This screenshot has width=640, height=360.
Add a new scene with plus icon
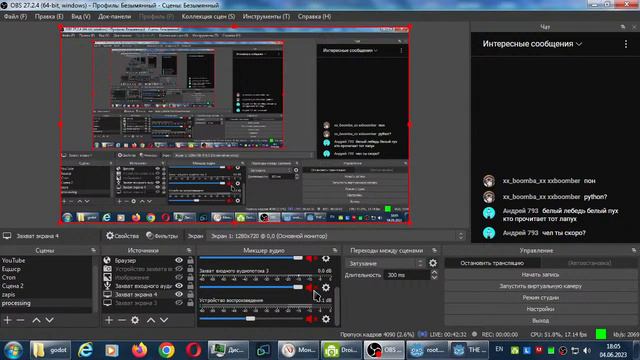pyautogui.click(x=7, y=320)
